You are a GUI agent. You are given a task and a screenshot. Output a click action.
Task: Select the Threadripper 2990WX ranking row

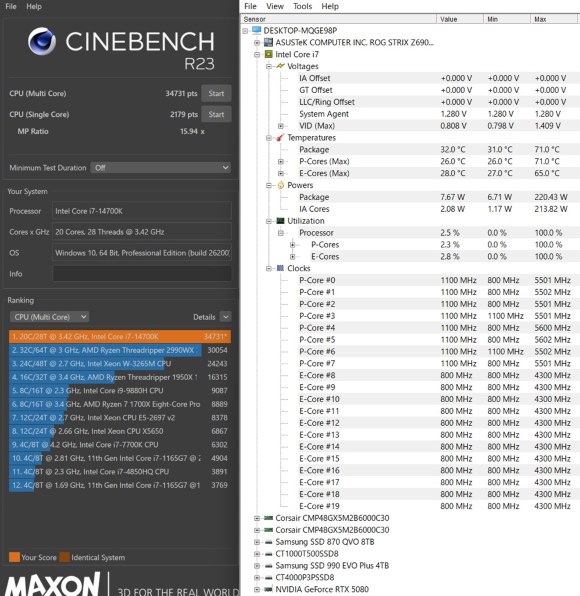[x=120, y=350]
